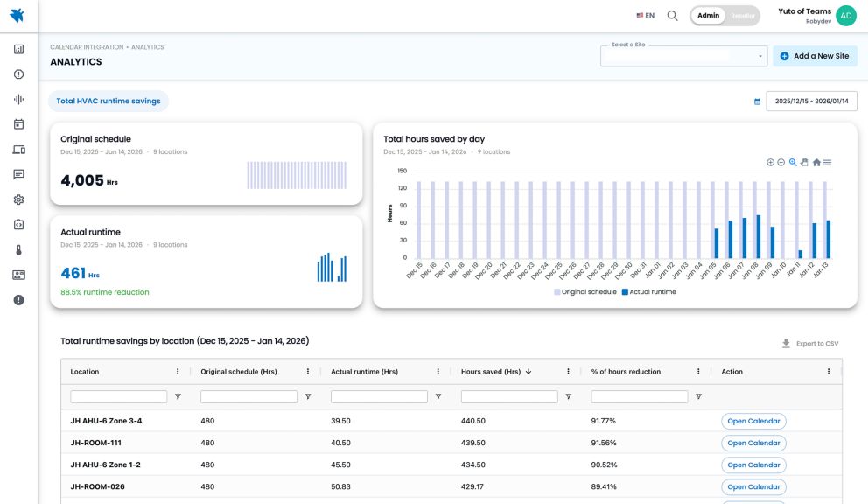The image size is (868, 504).
Task: Open the settings gear in the sidebar
Action: click(17, 199)
